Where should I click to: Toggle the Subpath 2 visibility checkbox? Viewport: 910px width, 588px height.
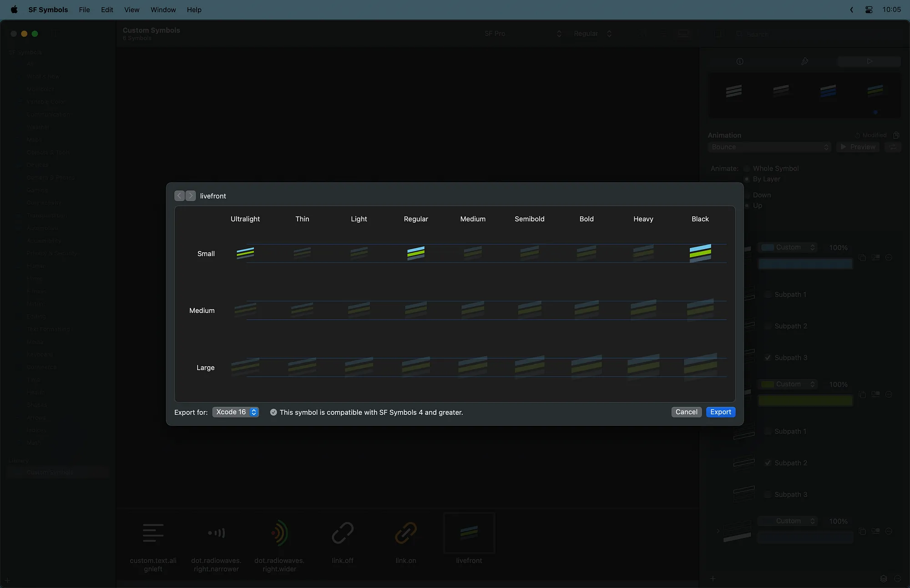[x=767, y=326]
